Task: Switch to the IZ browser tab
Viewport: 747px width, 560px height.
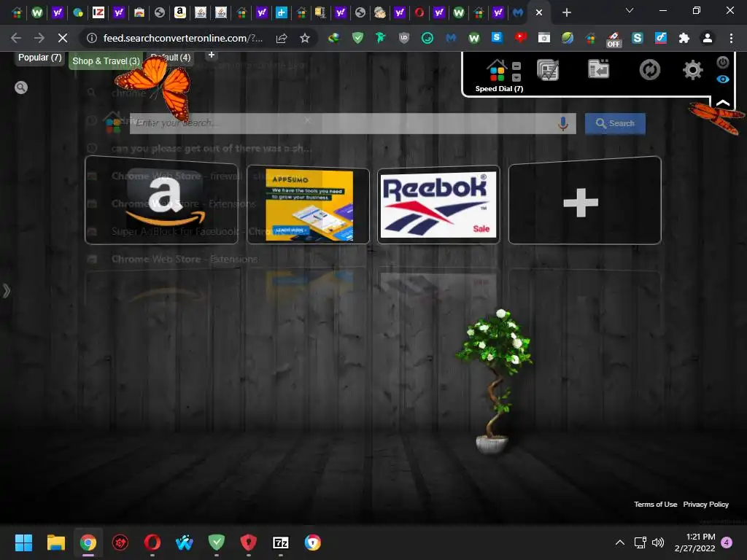Action: tap(98, 12)
